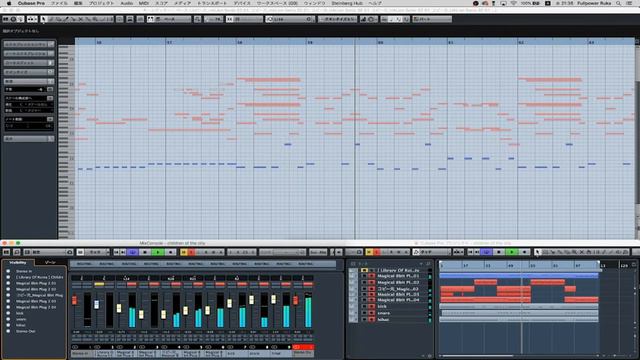Screen dimensions: 640x360
Task: Click the first window-layout icon in MixConsole toolbar
Action: coord(6,252)
